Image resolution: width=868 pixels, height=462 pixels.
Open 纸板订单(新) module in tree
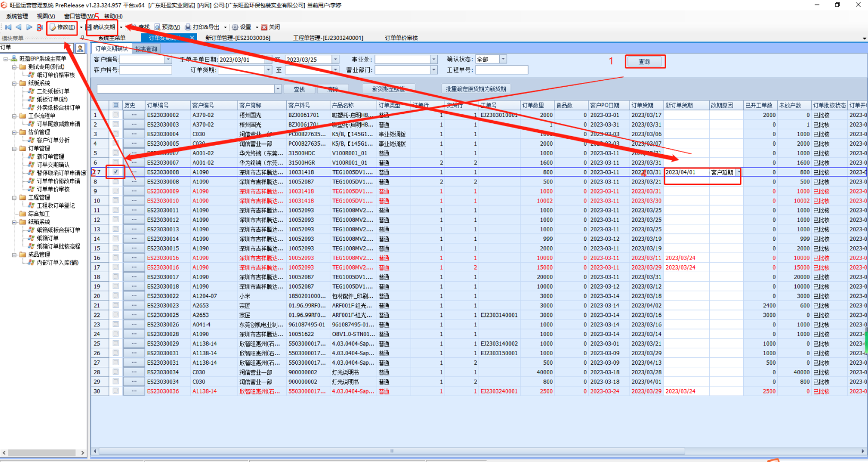[x=52, y=99]
